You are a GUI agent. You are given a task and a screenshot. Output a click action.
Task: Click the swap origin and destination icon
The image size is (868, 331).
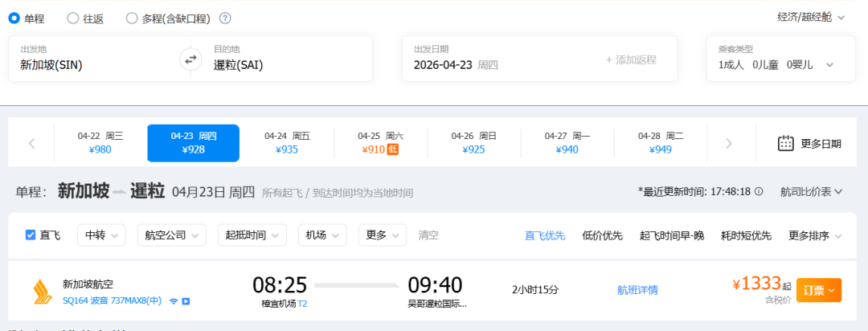(190, 59)
